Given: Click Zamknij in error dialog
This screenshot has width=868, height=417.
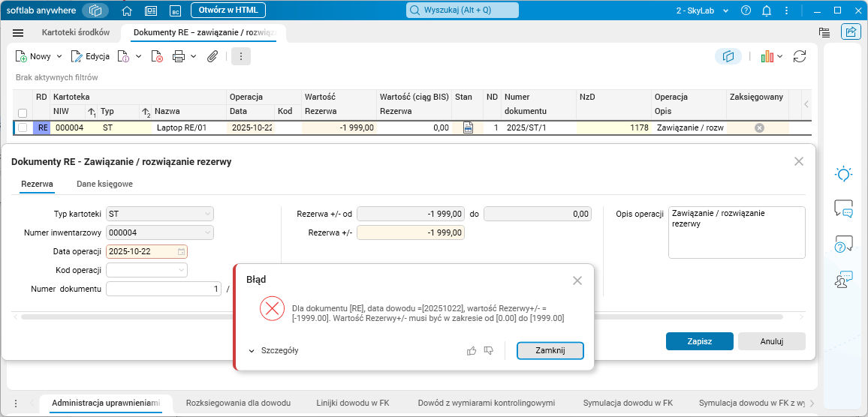Looking at the screenshot, I should (550, 351).
